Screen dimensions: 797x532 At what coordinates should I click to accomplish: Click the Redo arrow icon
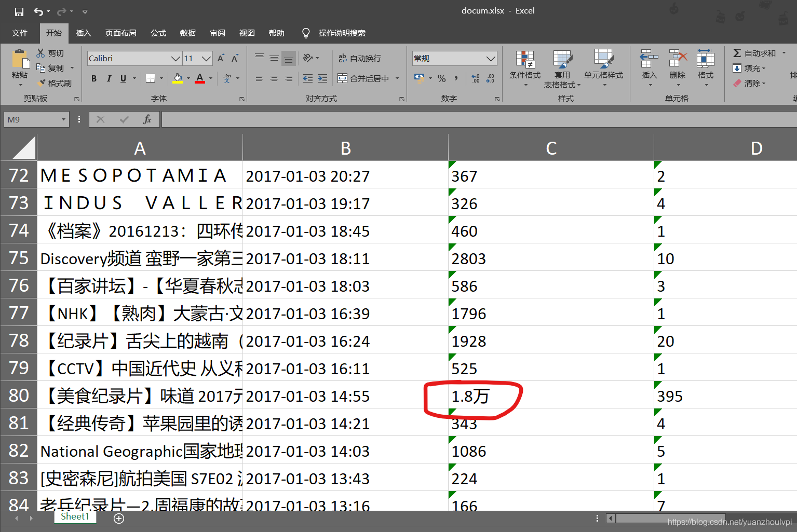point(61,11)
